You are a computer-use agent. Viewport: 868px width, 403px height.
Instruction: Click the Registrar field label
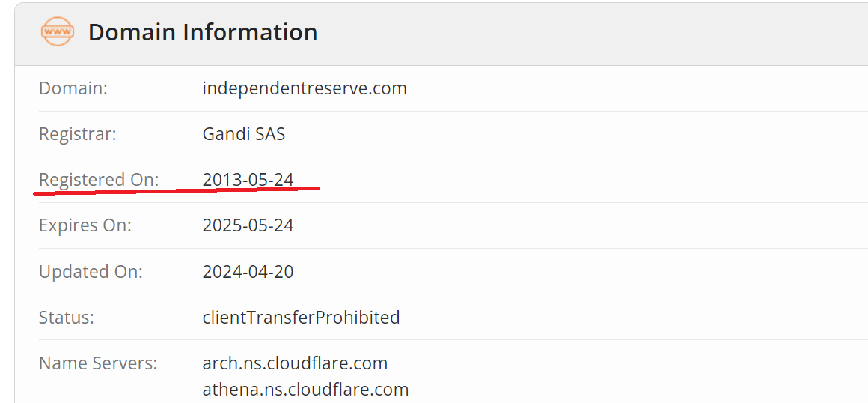tap(78, 134)
